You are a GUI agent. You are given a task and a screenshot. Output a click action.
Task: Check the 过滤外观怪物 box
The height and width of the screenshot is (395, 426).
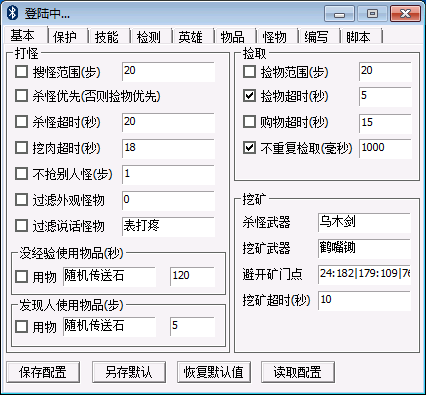tap(22, 200)
